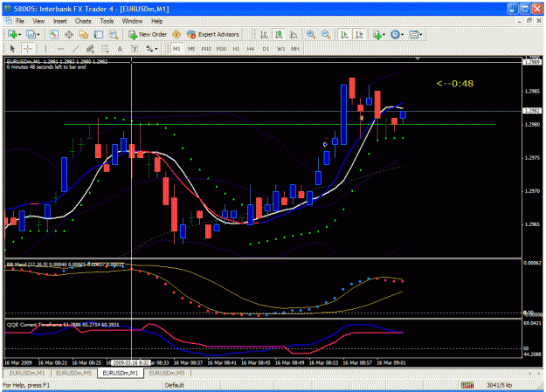This screenshot has height=392, width=546.
Task: Switch chart to Candlesticks mode
Action: pos(279,34)
